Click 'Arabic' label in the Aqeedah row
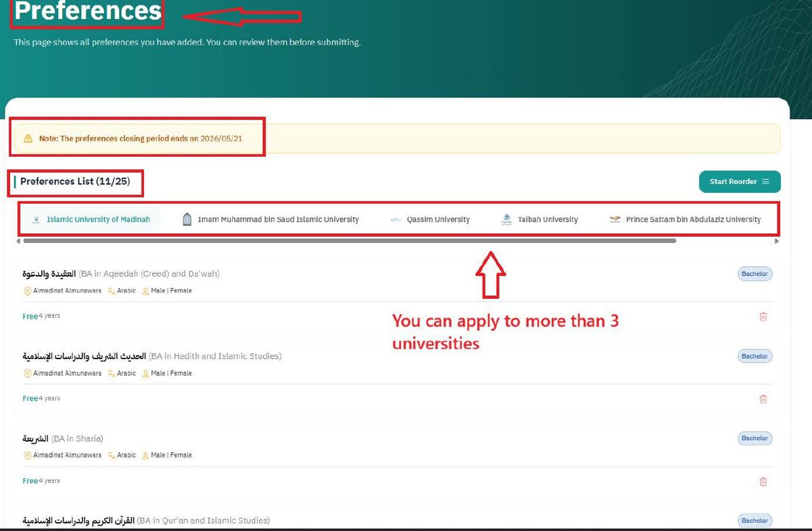 point(127,291)
